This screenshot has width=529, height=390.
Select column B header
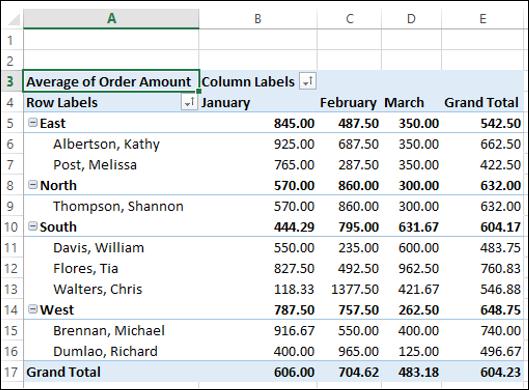pos(258,18)
